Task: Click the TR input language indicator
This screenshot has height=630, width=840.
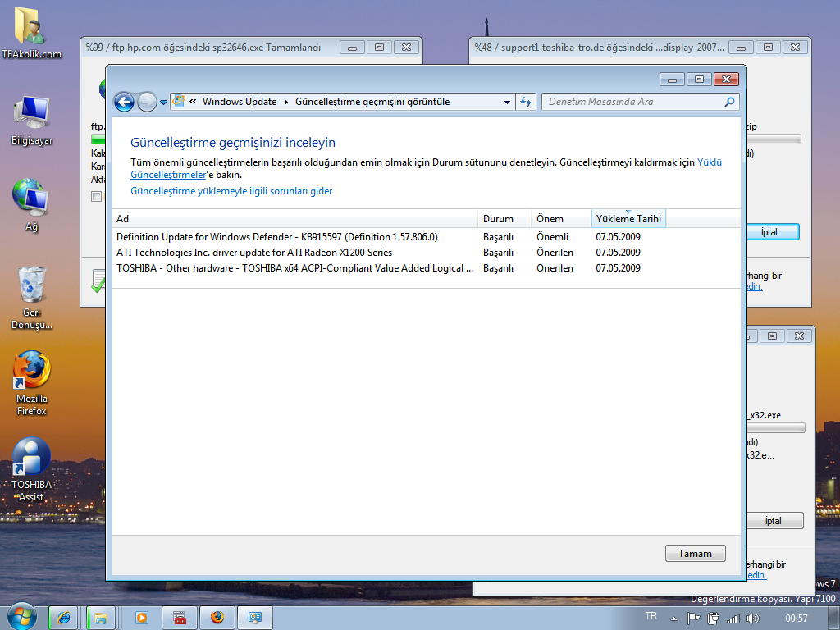Action: (x=651, y=616)
